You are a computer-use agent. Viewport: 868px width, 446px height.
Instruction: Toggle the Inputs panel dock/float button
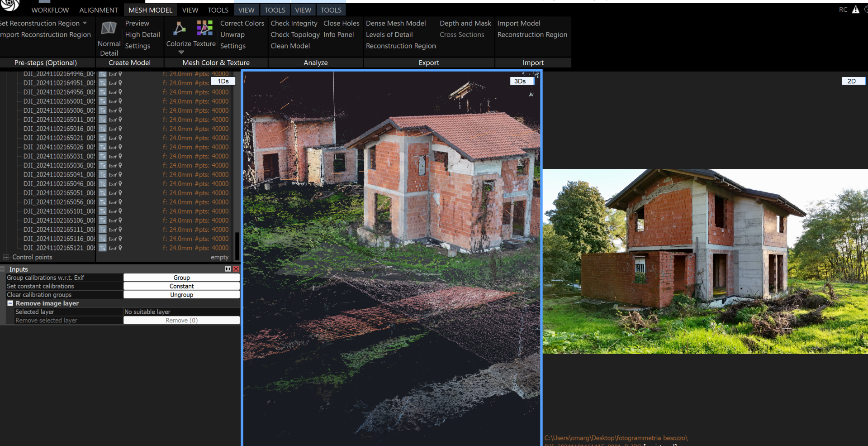tap(228, 269)
